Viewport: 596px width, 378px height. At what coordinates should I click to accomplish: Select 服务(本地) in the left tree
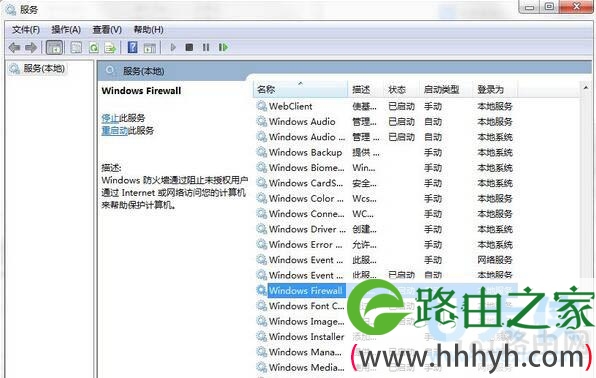[44, 69]
